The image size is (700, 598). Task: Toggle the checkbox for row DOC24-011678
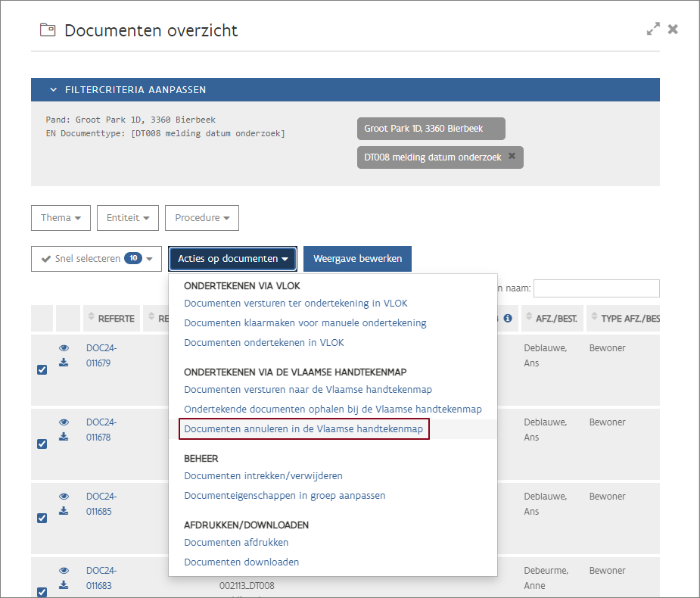point(42,444)
